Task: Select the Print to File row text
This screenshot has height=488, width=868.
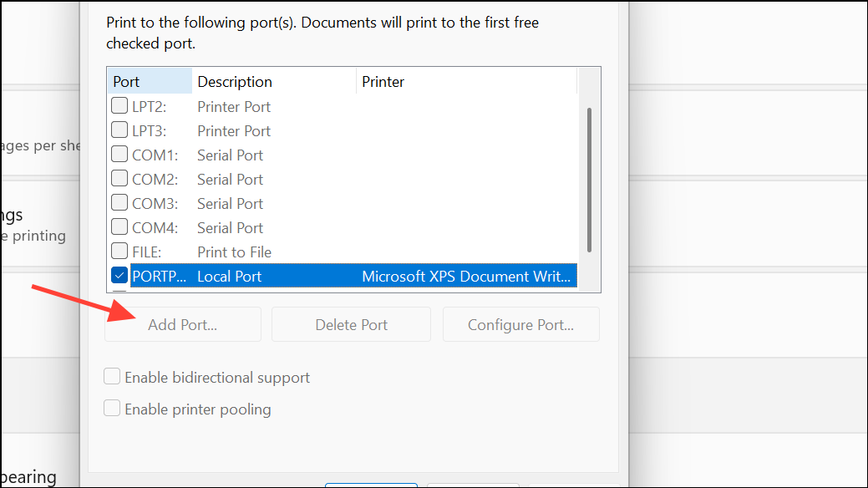Action: pyautogui.click(x=234, y=252)
